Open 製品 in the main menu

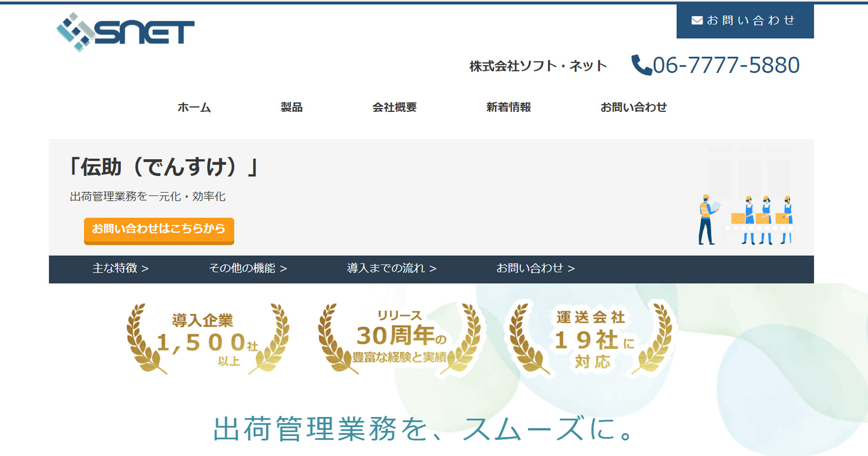[292, 107]
